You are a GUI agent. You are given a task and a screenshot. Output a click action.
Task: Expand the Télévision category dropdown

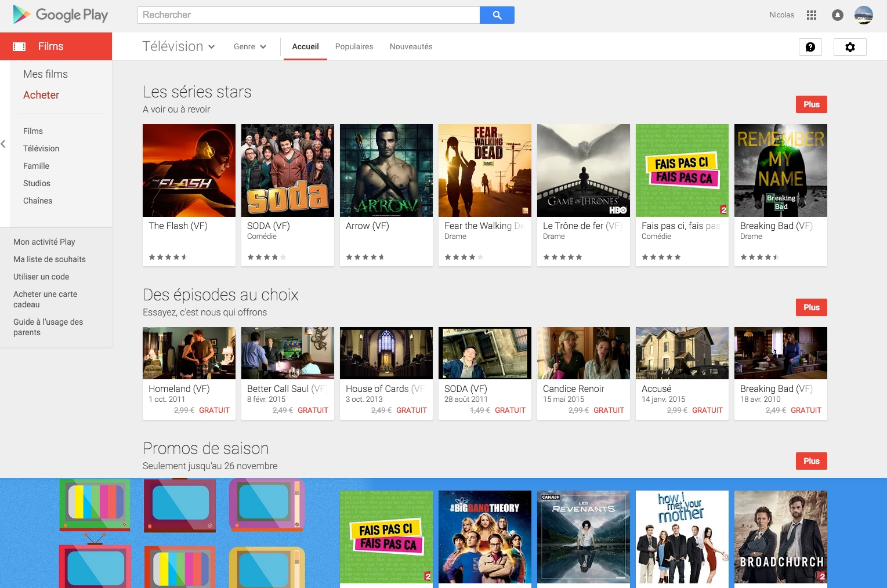(x=179, y=46)
